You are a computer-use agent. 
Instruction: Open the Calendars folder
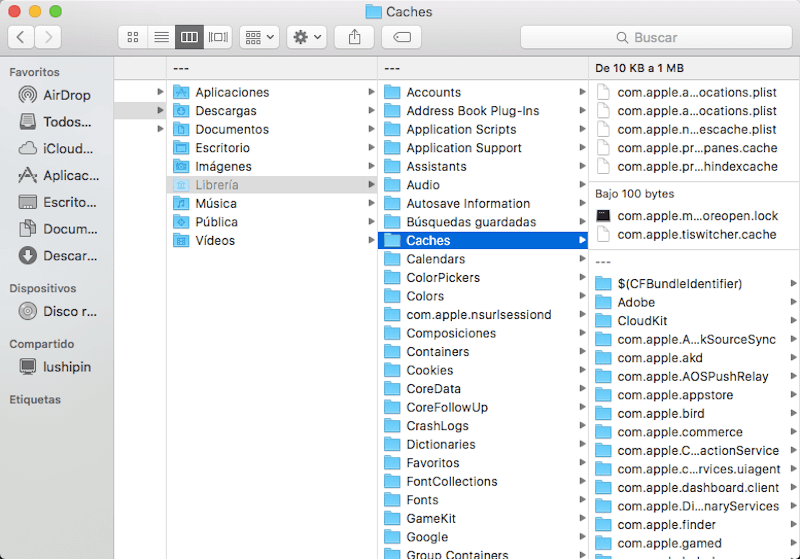point(483,259)
